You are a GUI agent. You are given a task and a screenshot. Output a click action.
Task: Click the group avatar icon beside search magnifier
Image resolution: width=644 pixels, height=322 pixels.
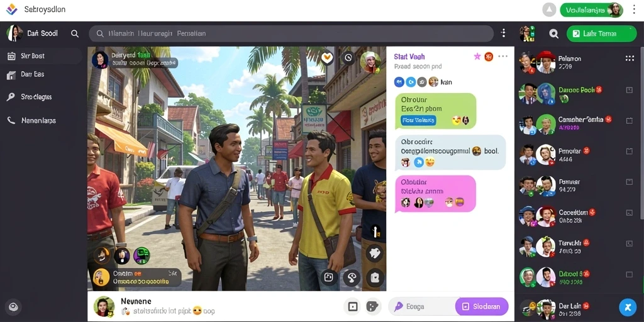(527, 34)
